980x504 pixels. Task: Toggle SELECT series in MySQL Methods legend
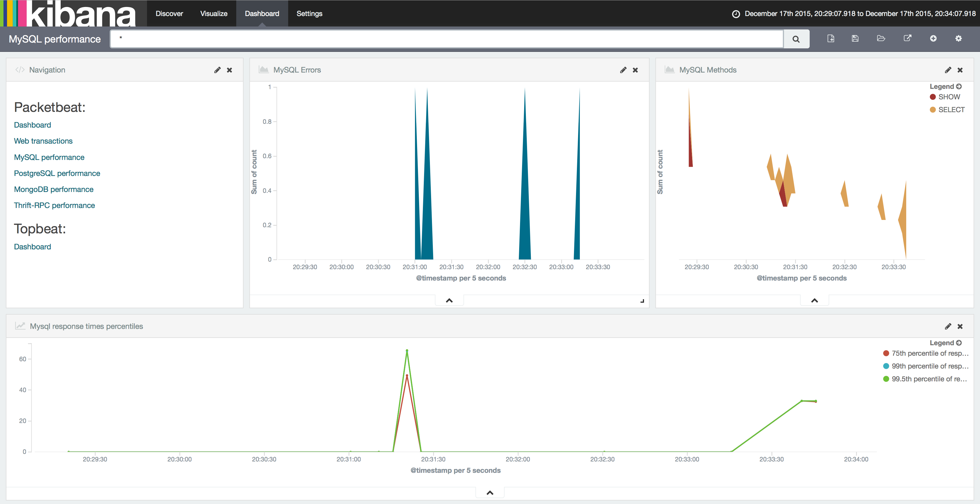click(951, 110)
